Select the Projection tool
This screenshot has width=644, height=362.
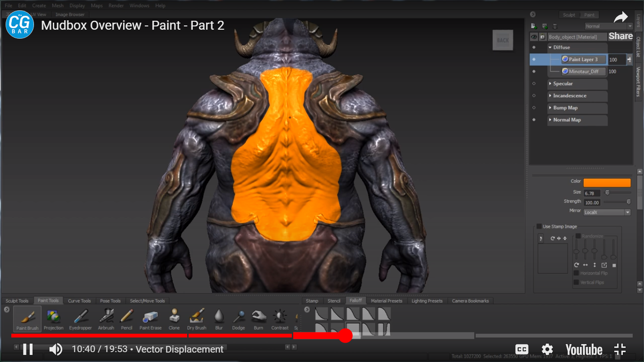tap(53, 319)
